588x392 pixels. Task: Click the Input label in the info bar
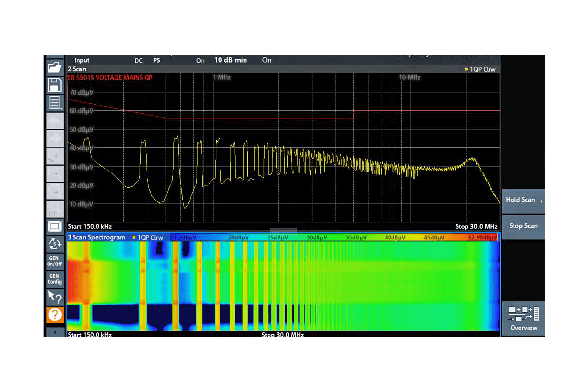click(82, 61)
